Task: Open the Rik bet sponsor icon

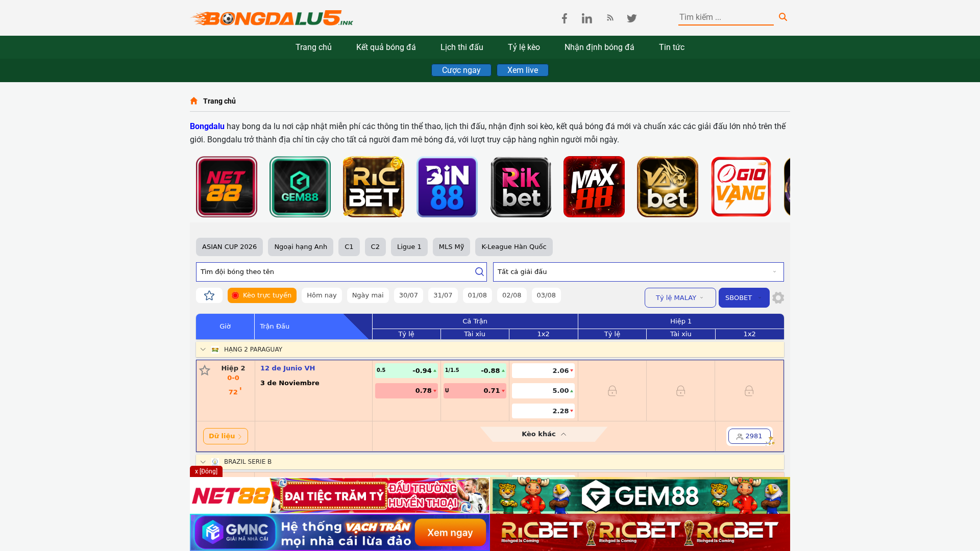Action: pyautogui.click(x=521, y=187)
